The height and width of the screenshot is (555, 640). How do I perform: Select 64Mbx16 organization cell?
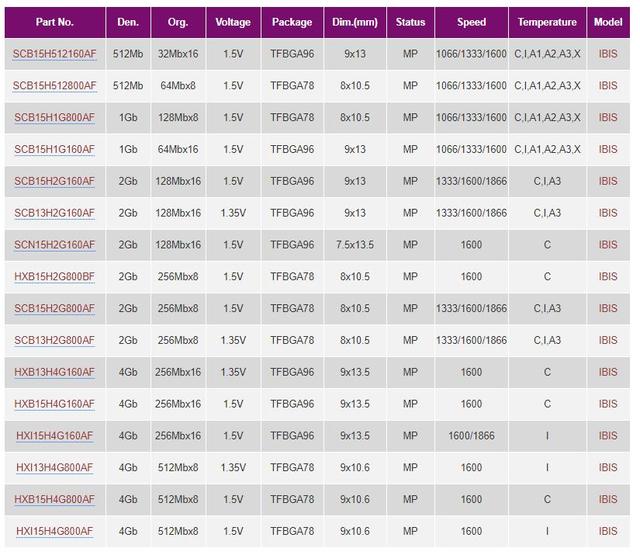(x=178, y=149)
